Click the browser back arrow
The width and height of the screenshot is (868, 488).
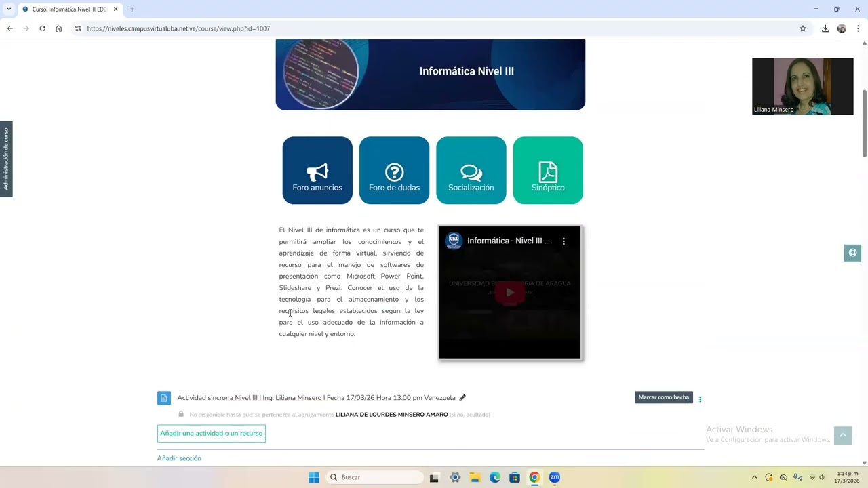[9, 28]
